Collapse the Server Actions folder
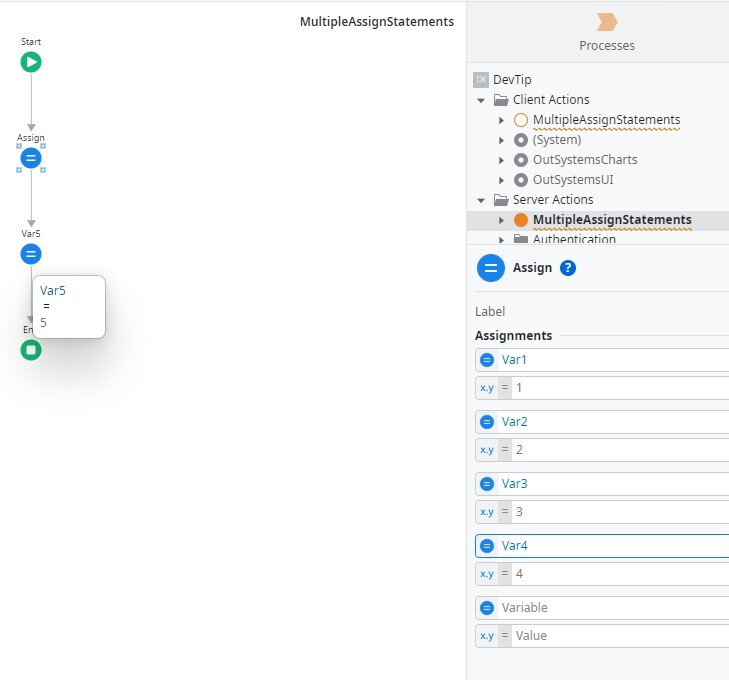 click(482, 200)
